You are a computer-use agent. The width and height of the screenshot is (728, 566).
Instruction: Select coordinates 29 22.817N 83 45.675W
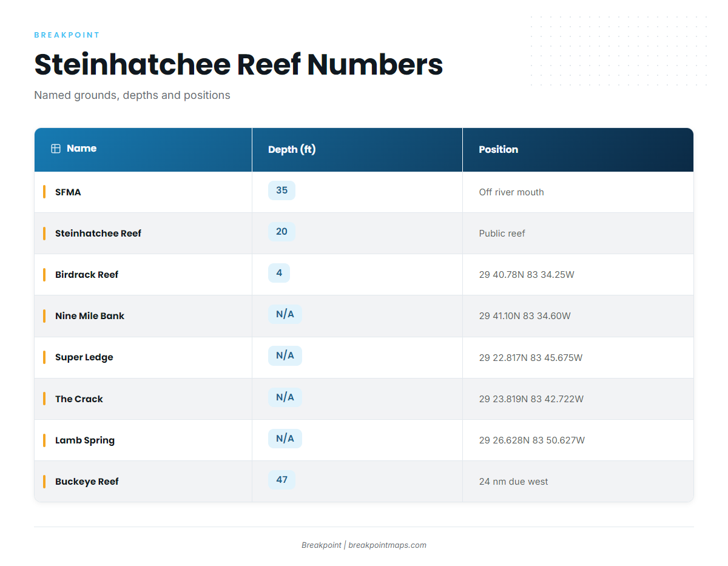(531, 358)
